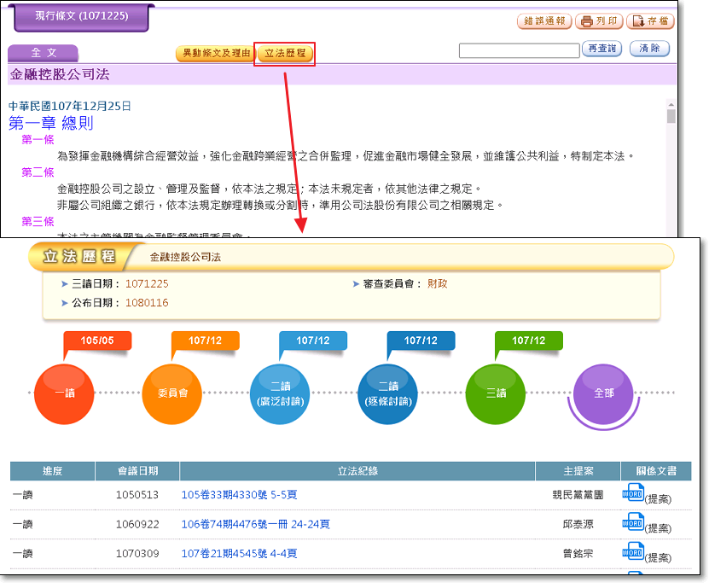Open the 立法歷程 tab
Image resolution: width=709 pixels, height=588 pixels.
click(x=286, y=54)
